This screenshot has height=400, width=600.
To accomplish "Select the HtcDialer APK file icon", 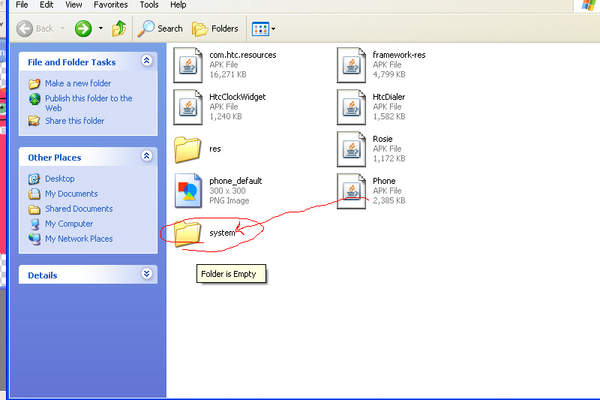I will tap(351, 107).
